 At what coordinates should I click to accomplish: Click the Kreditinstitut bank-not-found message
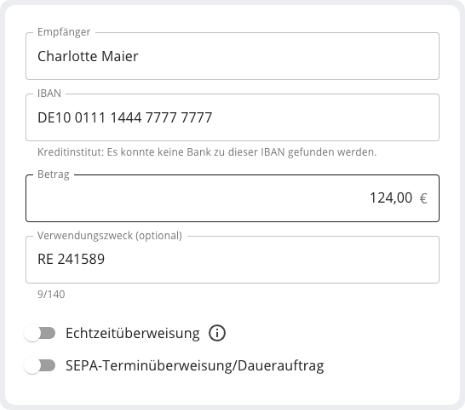coord(207,152)
